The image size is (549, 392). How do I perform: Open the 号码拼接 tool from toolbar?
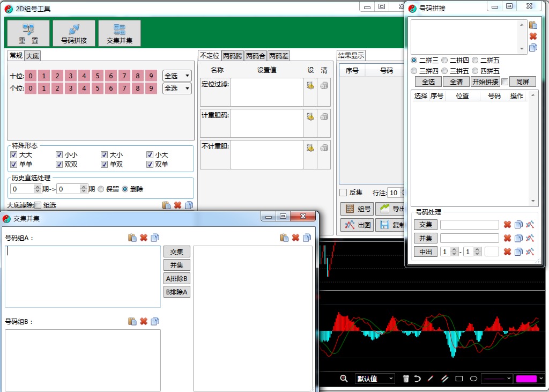(x=74, y=33)
